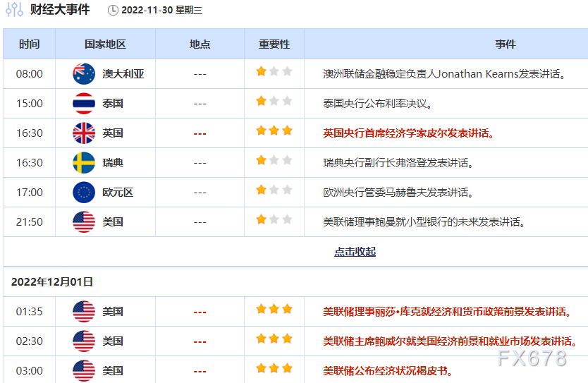Click the star rating in 15:00 Thailand row
This screenshot has height=383, width=588.
point(274,101)
